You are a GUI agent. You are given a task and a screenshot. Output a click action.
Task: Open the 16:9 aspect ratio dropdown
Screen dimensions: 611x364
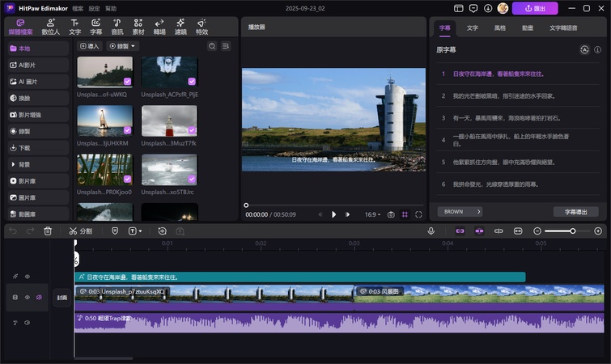372,214
